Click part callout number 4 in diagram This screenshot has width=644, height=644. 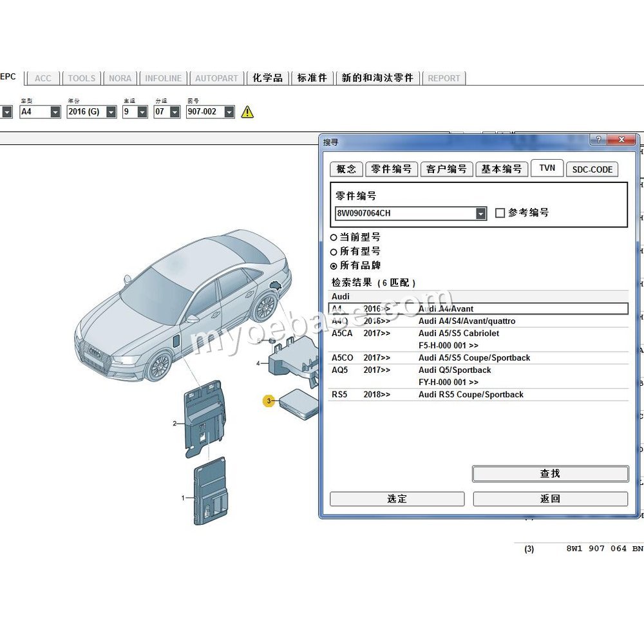[258, 363]
